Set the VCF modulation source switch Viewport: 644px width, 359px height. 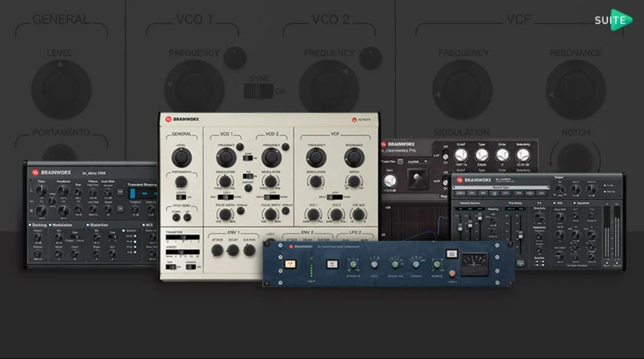tap(334, 197)
